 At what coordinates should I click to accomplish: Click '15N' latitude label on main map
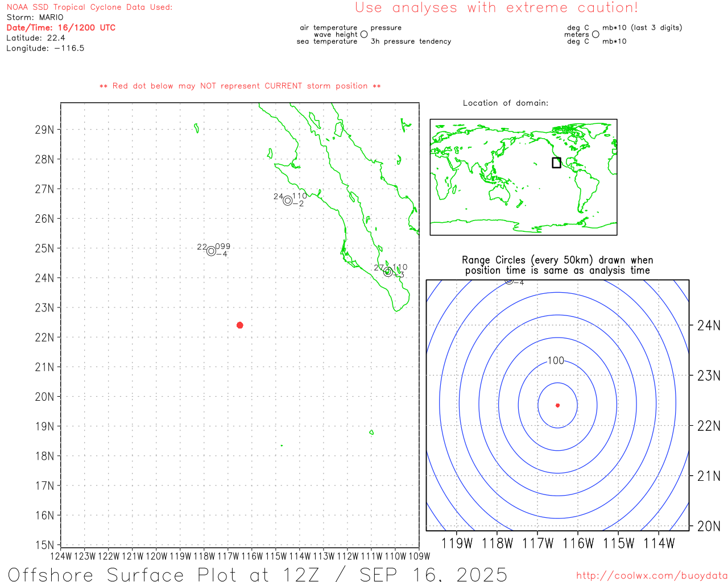click(44, 545)
